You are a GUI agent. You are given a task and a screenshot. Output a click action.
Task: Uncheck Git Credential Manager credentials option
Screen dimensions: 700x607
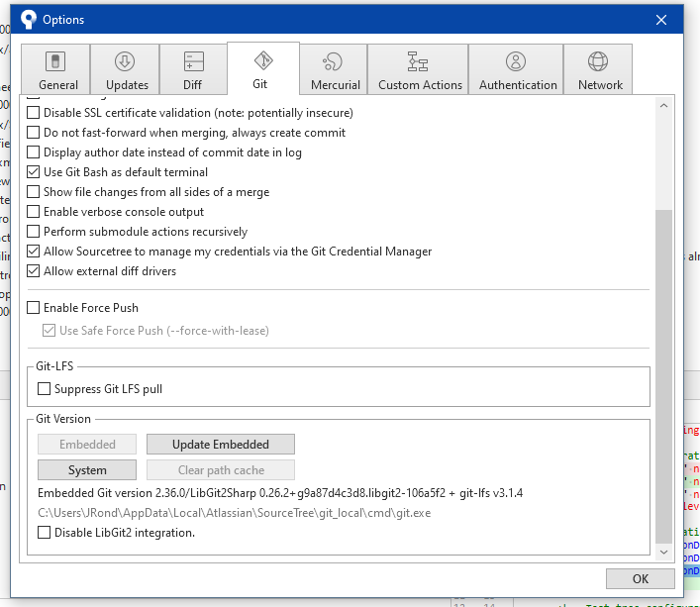[33, 252]
